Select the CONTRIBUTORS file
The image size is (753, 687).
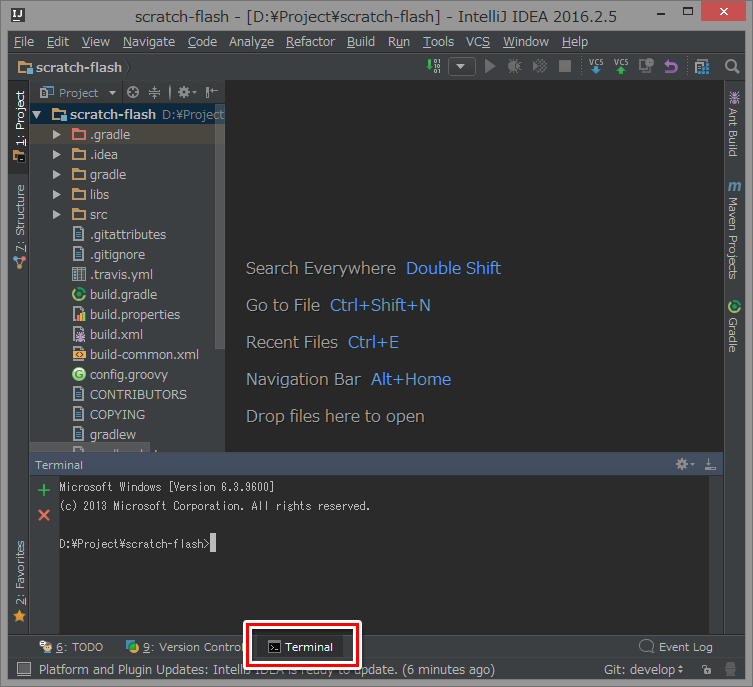[129, 394]
